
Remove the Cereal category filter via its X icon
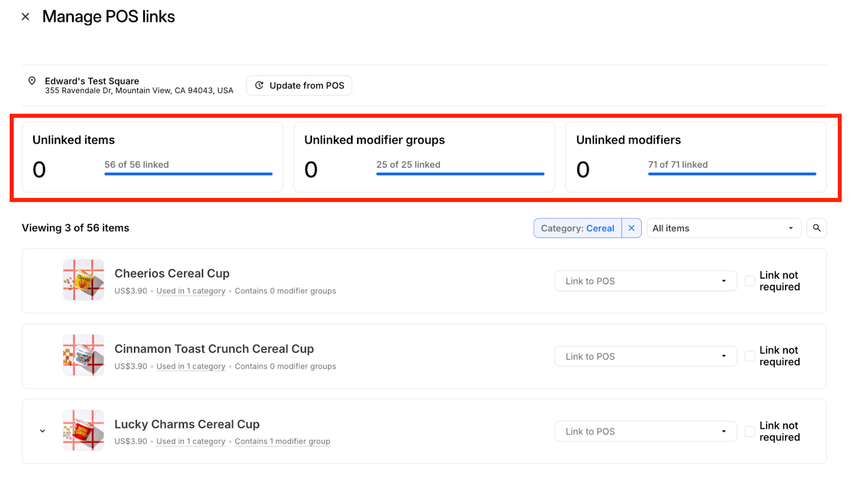point(631,228)
